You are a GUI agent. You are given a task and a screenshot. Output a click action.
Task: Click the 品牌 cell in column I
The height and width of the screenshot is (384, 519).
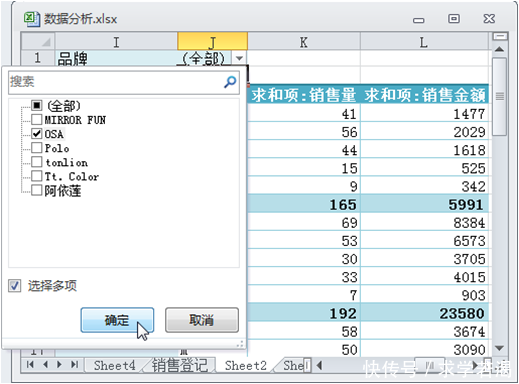(x=116, y=58)
